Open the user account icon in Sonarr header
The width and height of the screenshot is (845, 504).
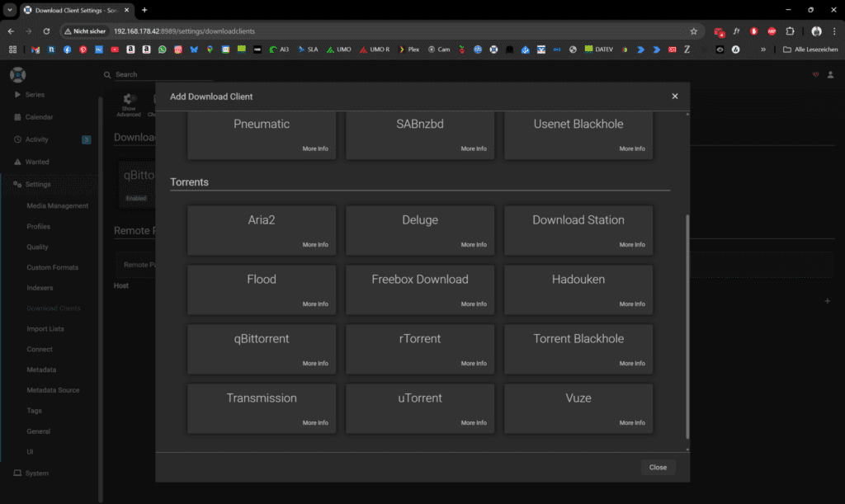[x=830, y=75]
